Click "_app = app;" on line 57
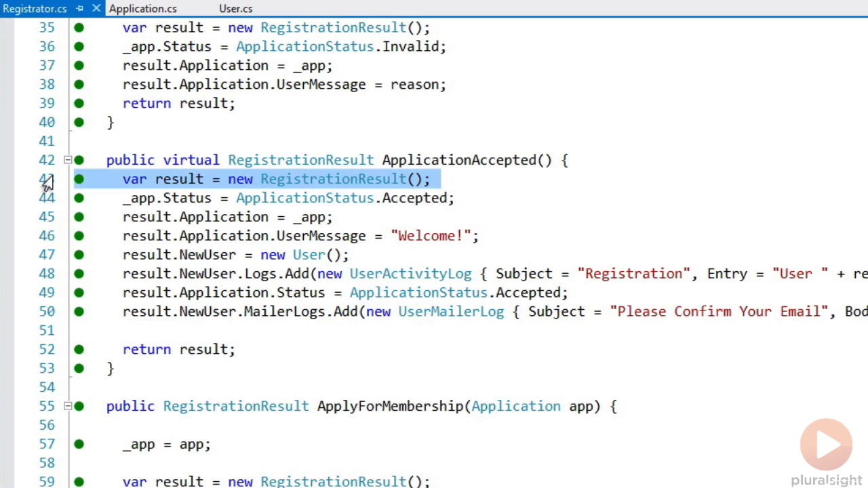Viewport: 868px width, 488px height. (x=167, y=444)
